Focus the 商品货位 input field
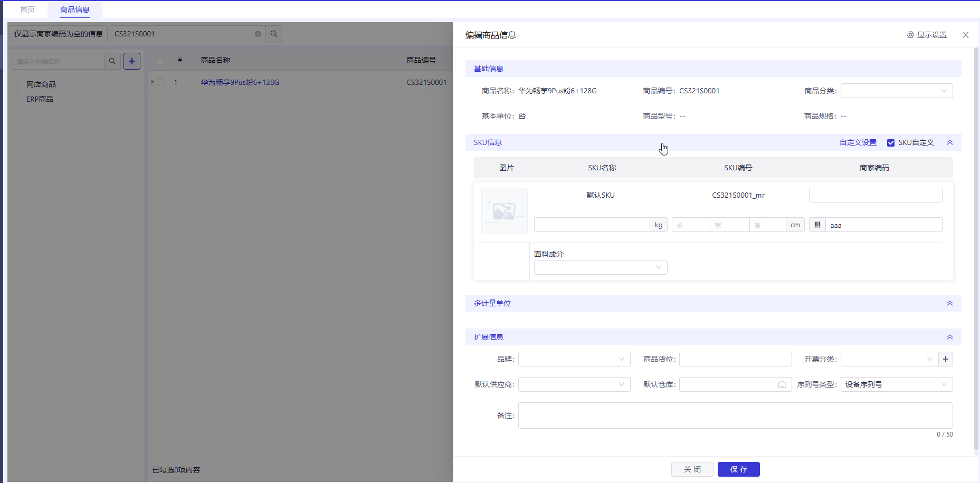The height and width of the screenshot is (483, 980). pos(736,359)
